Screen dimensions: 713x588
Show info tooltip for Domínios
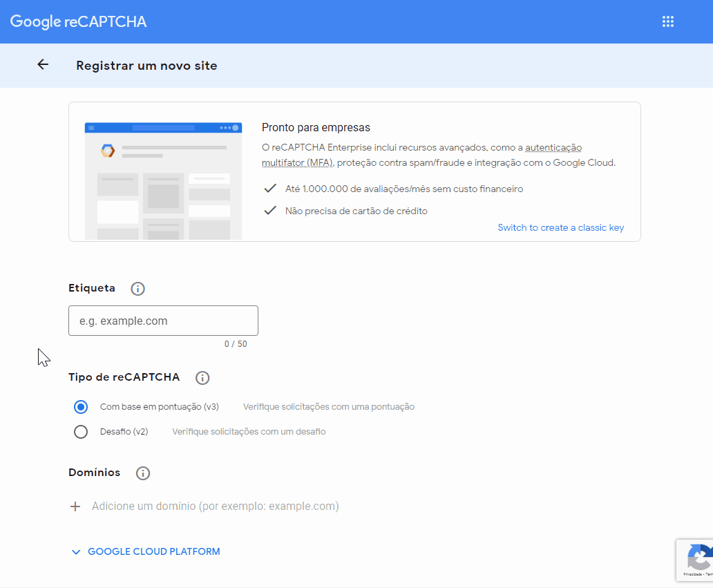(143, 473)
